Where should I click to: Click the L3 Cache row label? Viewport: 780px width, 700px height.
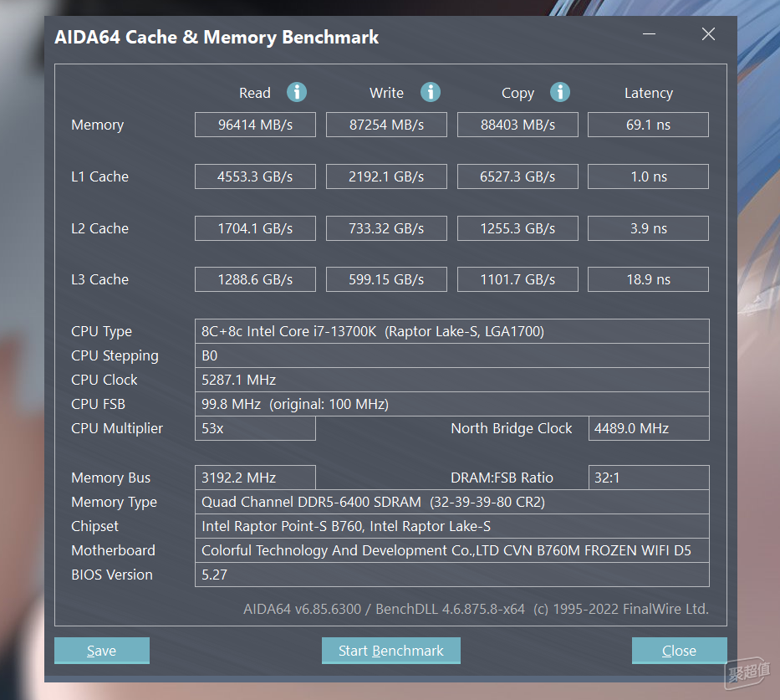tap(100, 279)
